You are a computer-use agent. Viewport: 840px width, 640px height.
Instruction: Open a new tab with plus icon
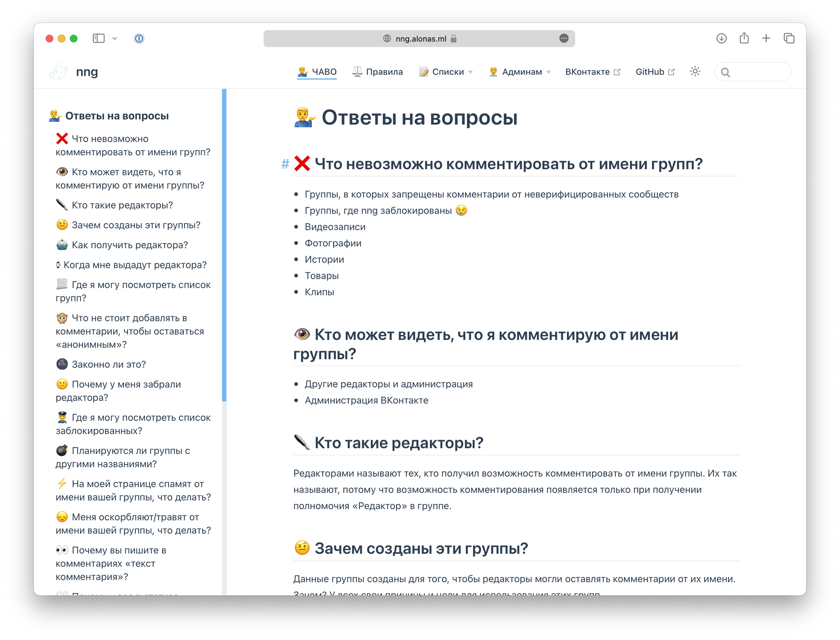(x=766, y=38)
